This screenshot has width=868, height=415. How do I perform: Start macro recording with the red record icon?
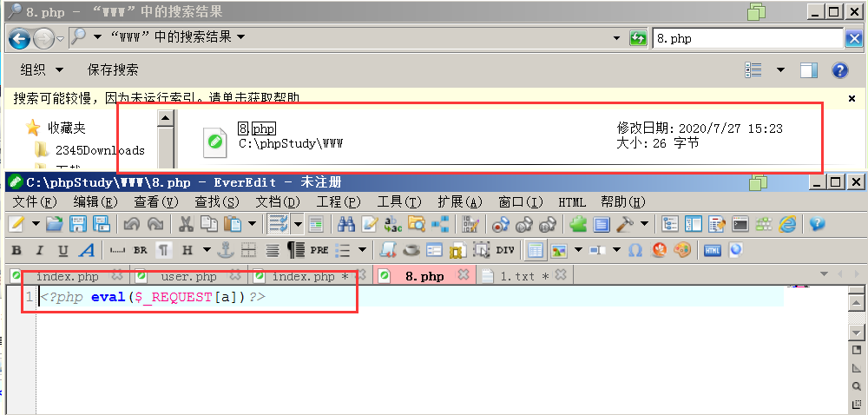(500, 223)
